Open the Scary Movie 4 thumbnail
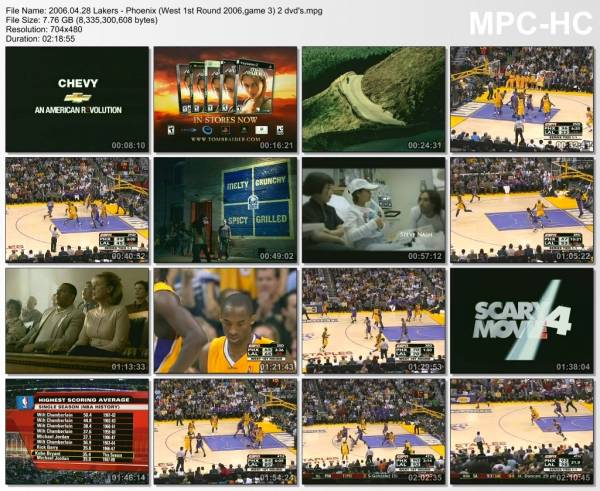The width and height of the screenshot is (600, 491). click(x=522, y=321)
